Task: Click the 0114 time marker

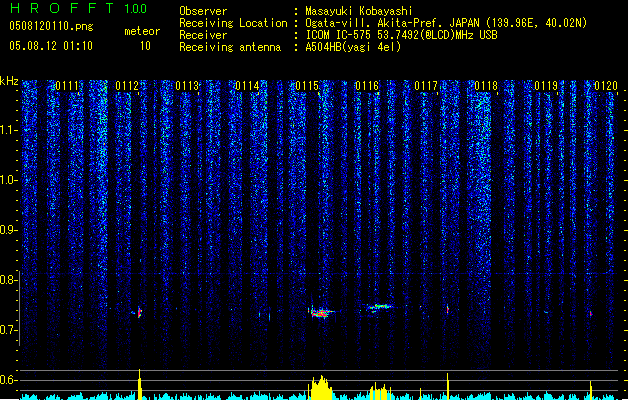Action: [247, 86]
